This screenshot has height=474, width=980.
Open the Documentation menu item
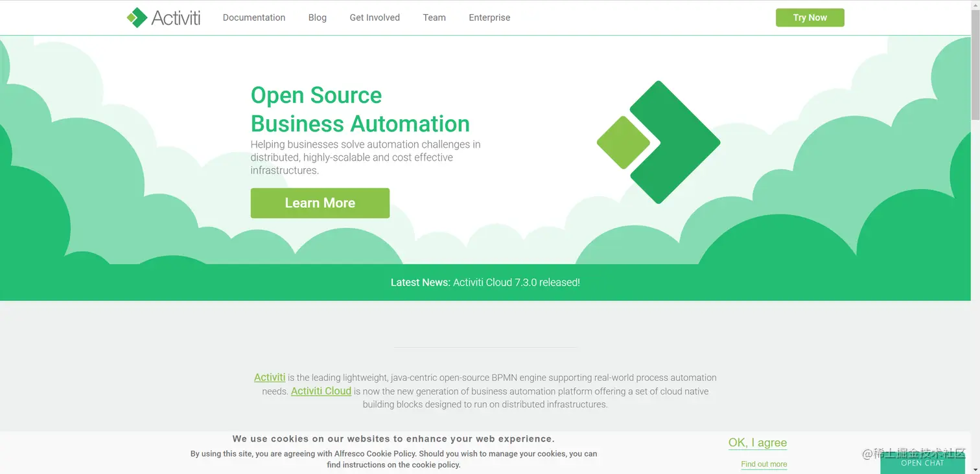pos(254,17)
